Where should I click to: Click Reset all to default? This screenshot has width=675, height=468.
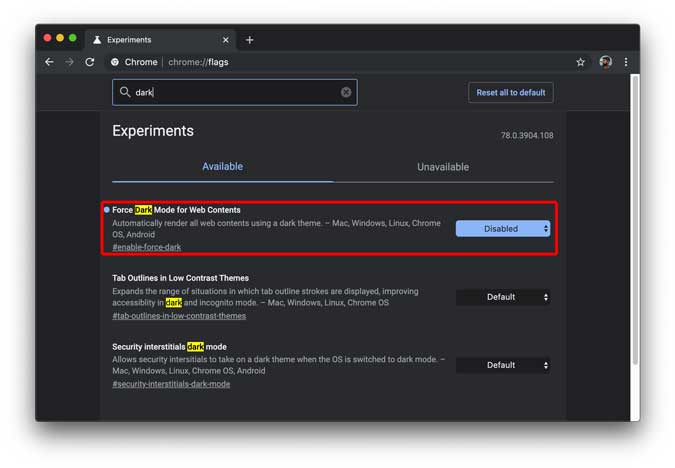511,93
